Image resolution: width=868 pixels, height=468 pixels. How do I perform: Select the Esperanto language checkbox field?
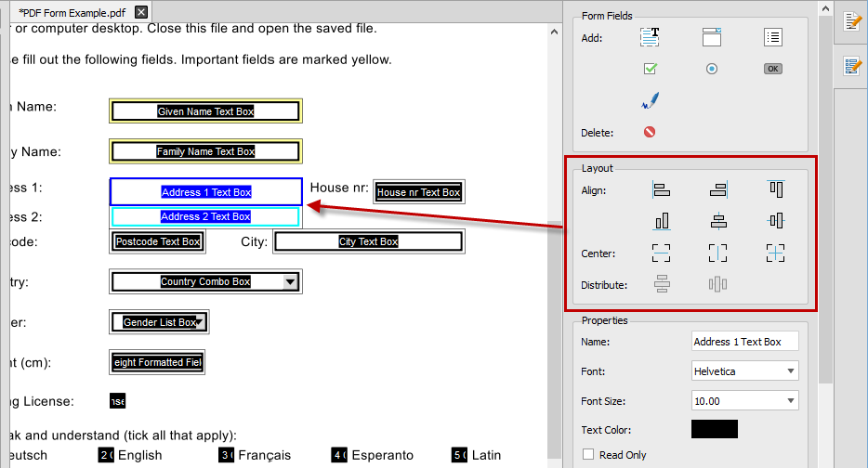click(x=339, y=455)
